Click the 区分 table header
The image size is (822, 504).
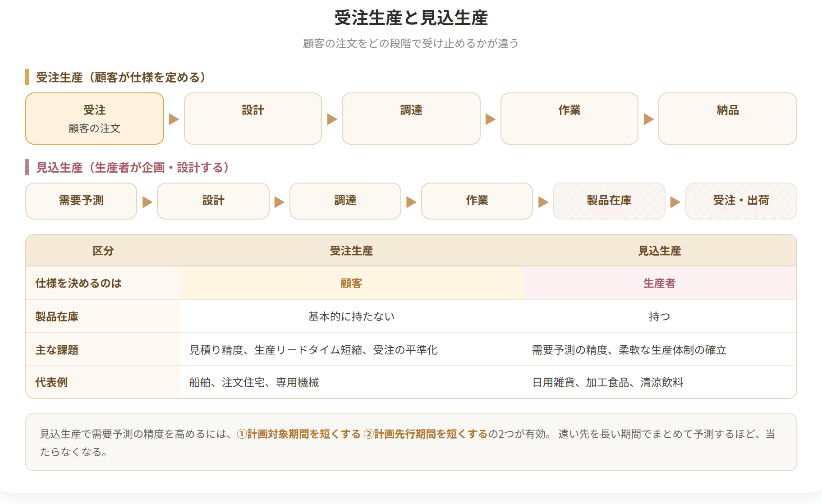point(103,251)
